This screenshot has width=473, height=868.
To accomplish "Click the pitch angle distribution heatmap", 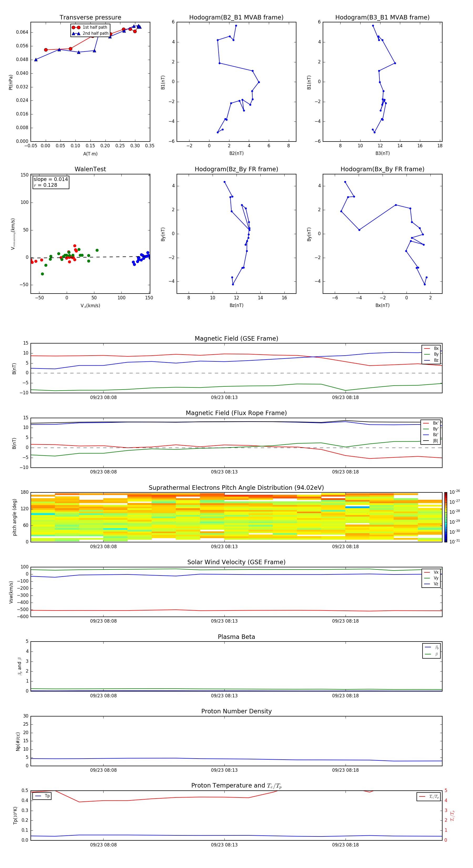I will [236, 517].
